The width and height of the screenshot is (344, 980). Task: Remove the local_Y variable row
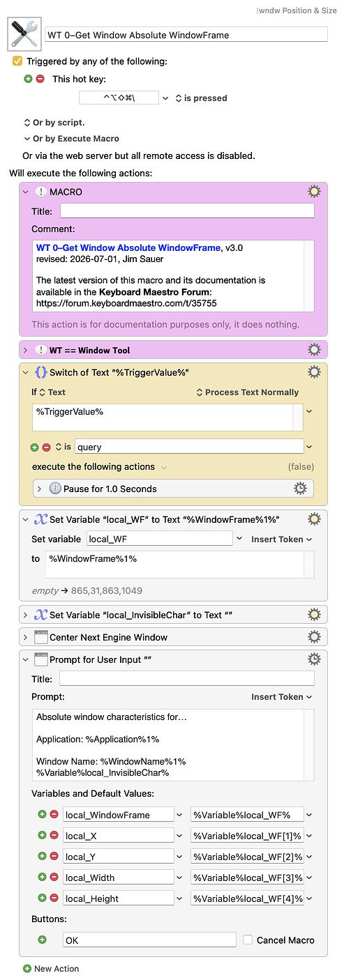54,856
